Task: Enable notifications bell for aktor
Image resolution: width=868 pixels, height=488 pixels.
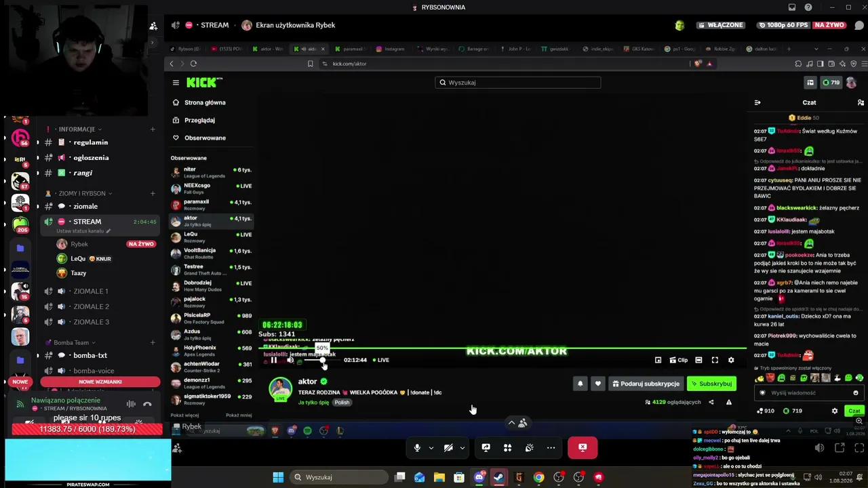Action: click(580, 384)
